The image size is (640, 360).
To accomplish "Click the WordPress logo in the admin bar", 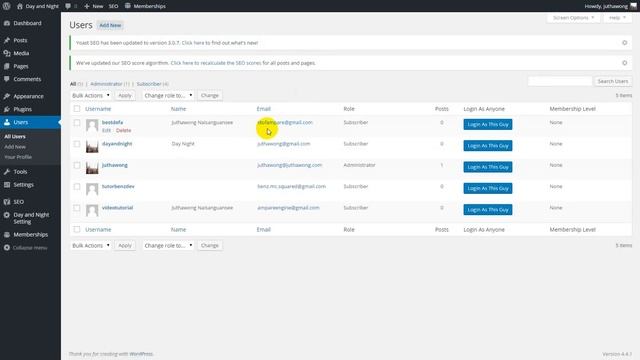I will [7, 6].
